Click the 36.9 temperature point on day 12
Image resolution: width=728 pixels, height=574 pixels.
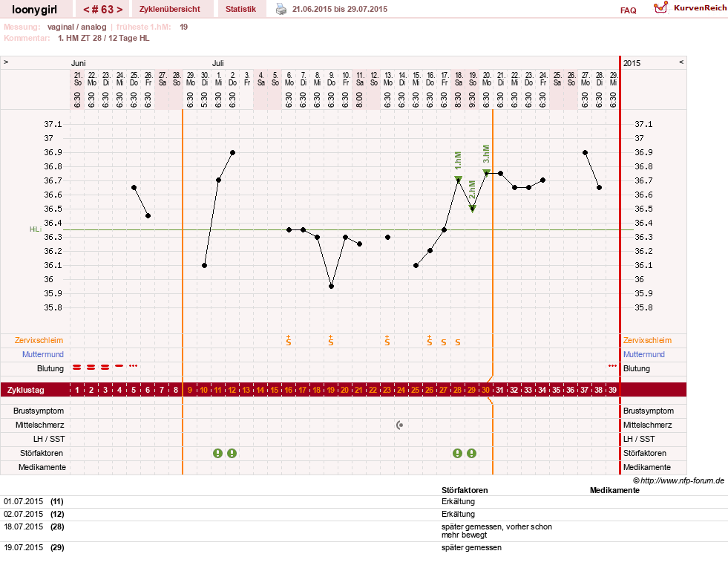click(x=232, y=152)
